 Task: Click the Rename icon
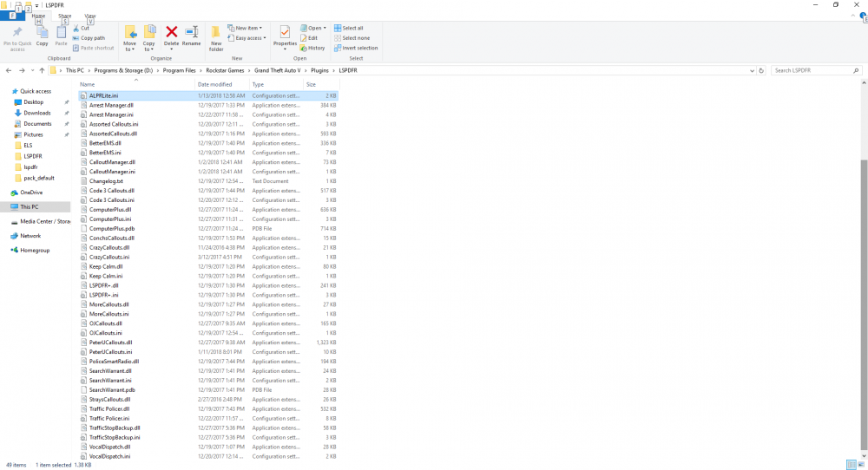tap(192, 32)
